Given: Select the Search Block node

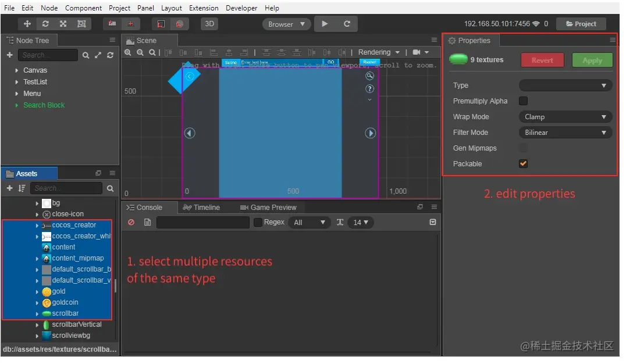Looking at the screenshot, I should click(44, 105).
